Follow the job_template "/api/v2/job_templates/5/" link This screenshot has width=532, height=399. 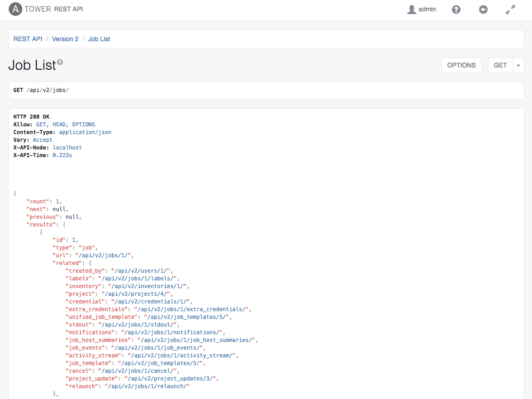(x=160, y=363)
